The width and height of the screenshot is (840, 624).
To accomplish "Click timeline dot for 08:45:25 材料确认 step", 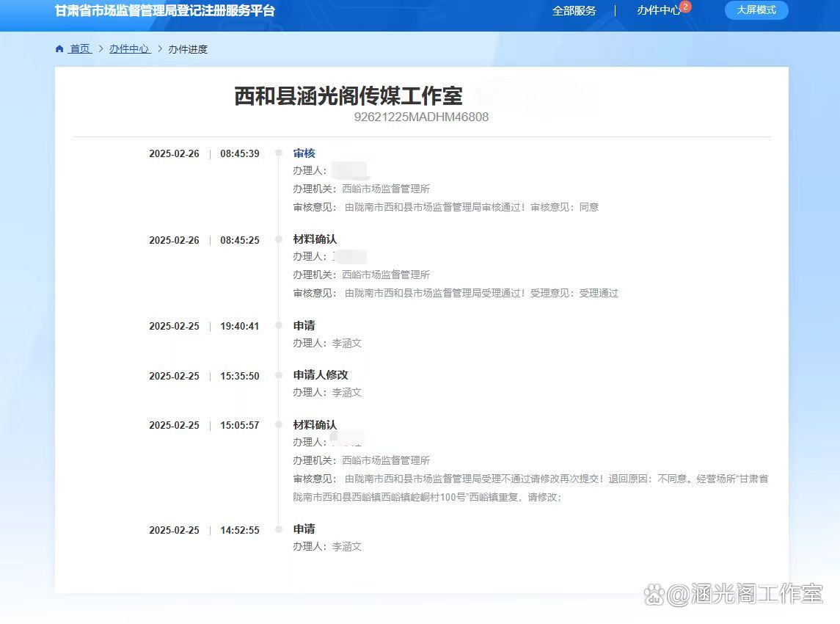I will (x=279, y=239).
